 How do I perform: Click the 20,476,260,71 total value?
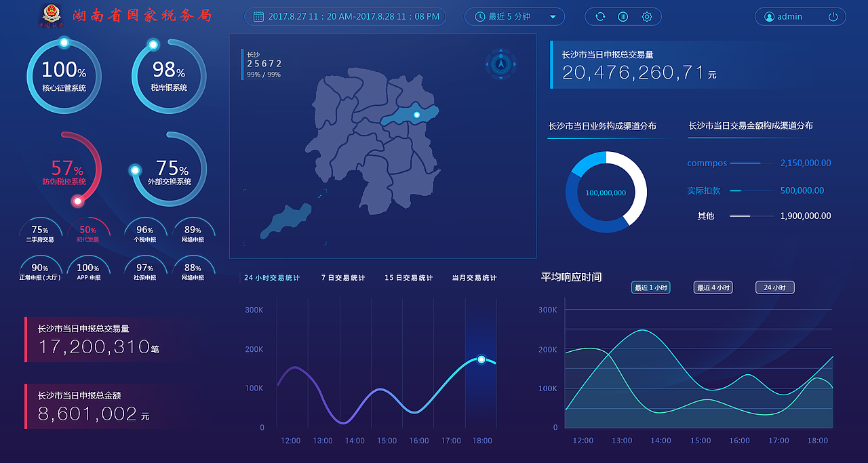pos(633,73)
